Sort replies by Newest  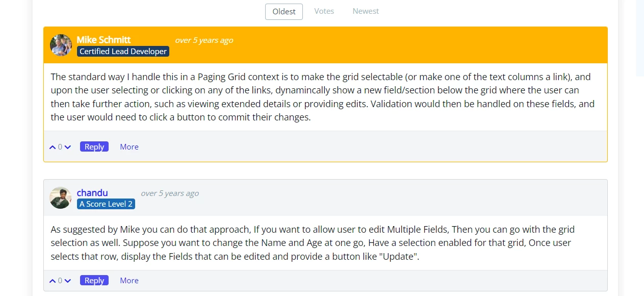pos(366,11)
